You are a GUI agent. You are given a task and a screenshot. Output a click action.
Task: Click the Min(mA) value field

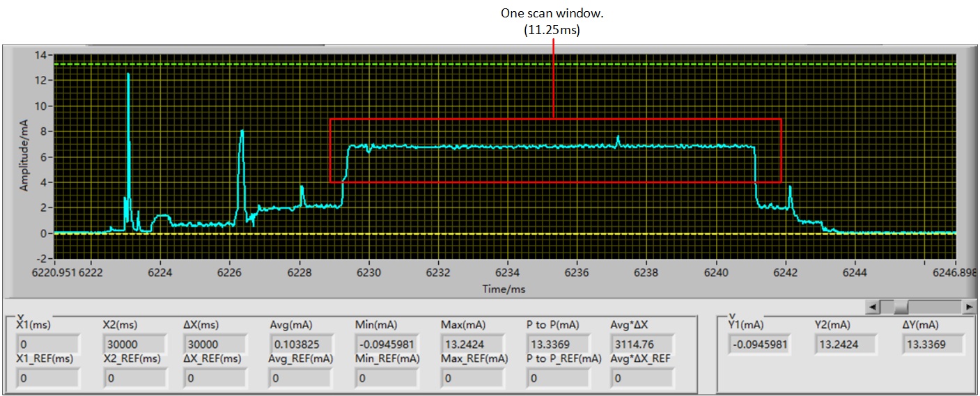[x=387, y=344]
